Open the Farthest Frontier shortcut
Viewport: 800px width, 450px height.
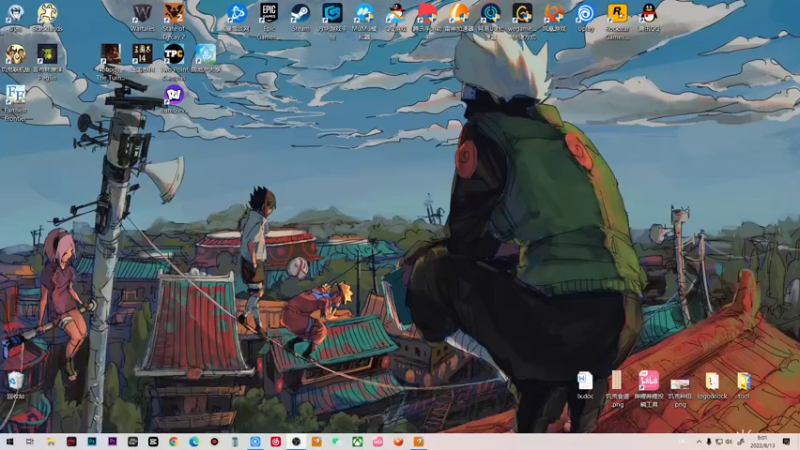tap(15, 103)
